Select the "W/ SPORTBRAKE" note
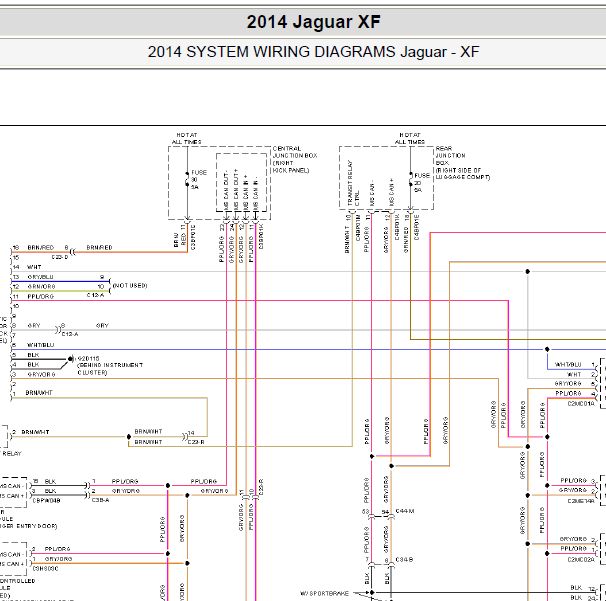The width and height of the screenshot is (606, 601). tap(324, 593)
